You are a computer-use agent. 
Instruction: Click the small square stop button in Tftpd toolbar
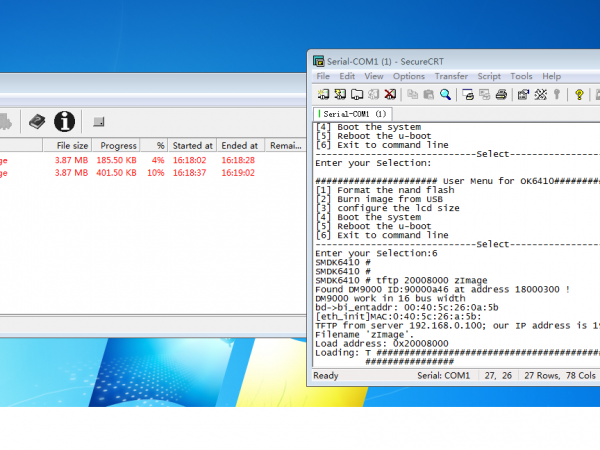98,122
